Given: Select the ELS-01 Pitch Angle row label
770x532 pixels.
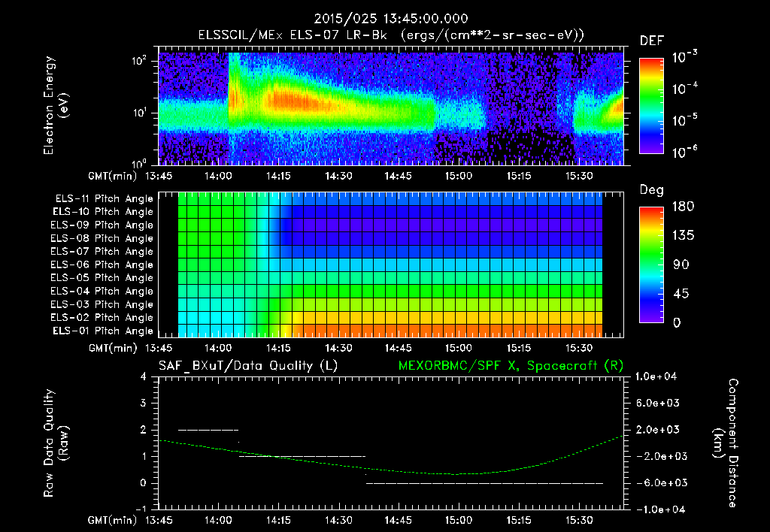Looking at the screenshot, I should tap(103, 331).
